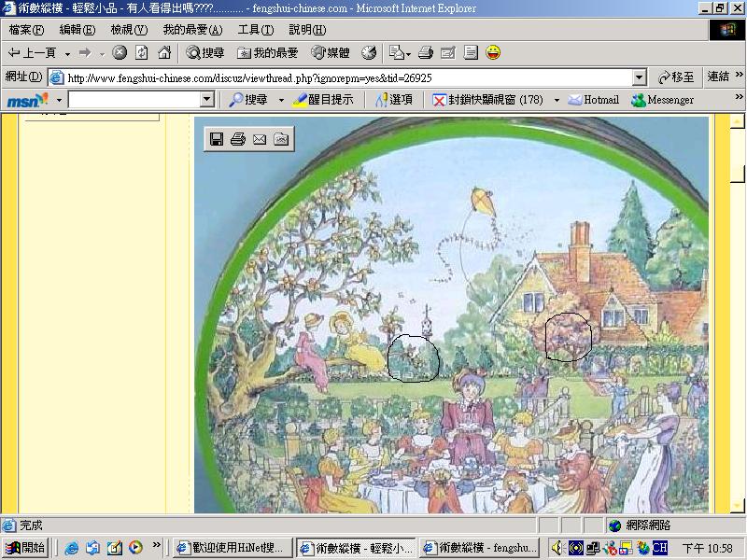The image size is (747, 560).
Task: Click the MSN toolbar 搜尋 button
Action: click(248, 100)
